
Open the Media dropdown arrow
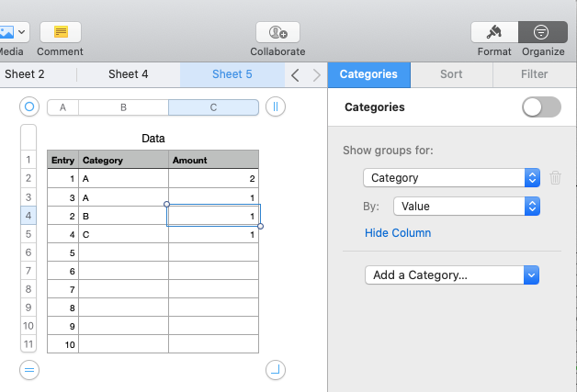(x=20, y=31)
